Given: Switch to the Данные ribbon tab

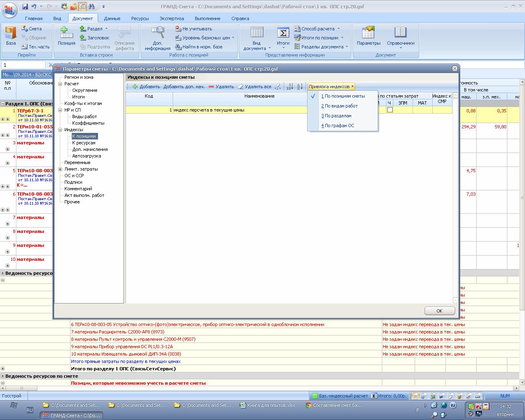Looking at the screenshot, I should pyautogui.click(x=112, y=18).
